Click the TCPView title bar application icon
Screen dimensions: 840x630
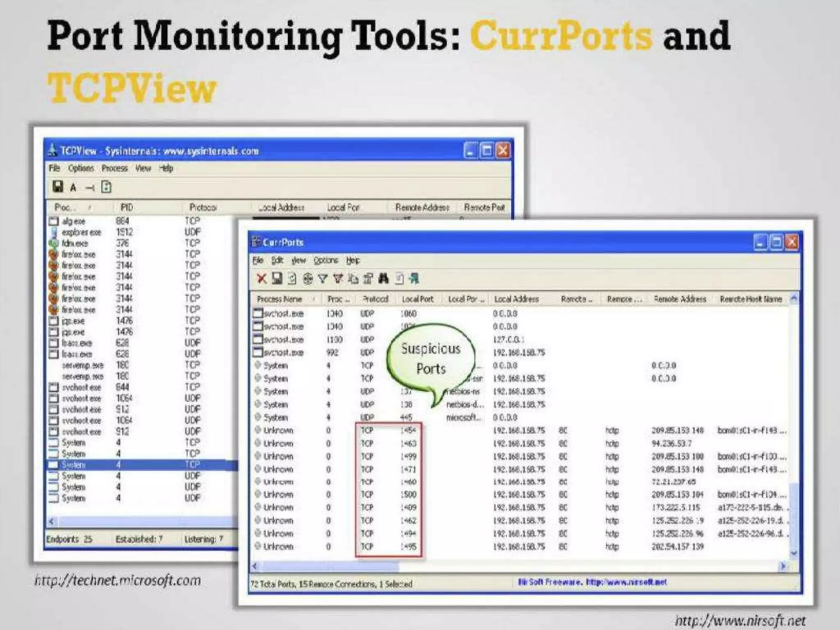(x=52, y=151)
